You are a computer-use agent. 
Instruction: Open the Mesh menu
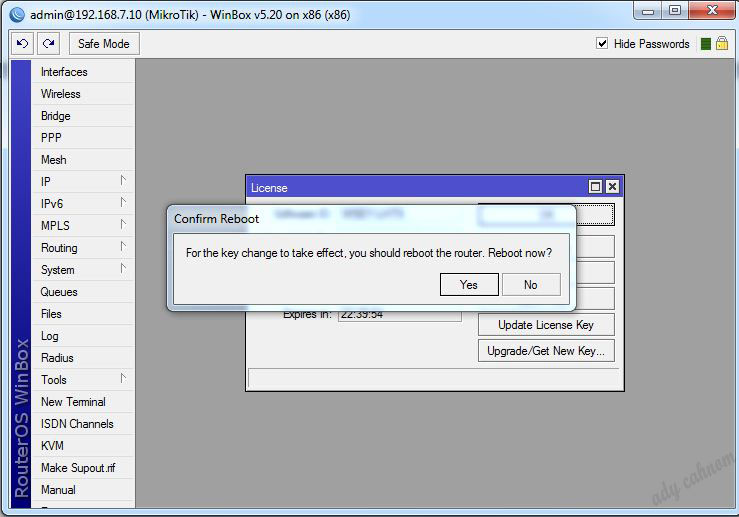point(83,160)
